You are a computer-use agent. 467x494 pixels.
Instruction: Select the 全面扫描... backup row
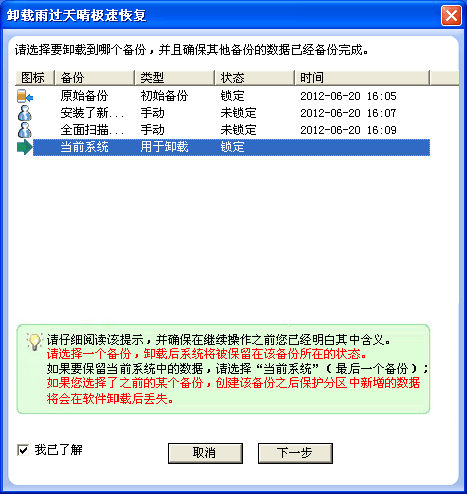tap(223, 130)
